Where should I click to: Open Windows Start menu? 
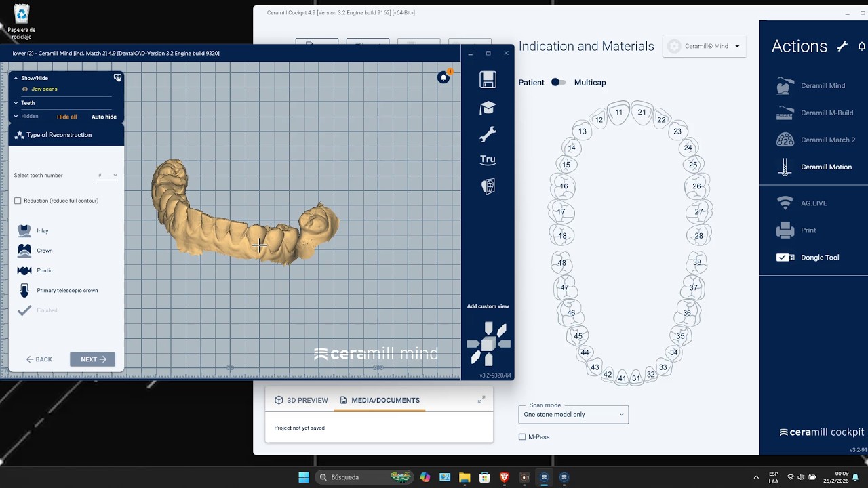pos(304,477)
